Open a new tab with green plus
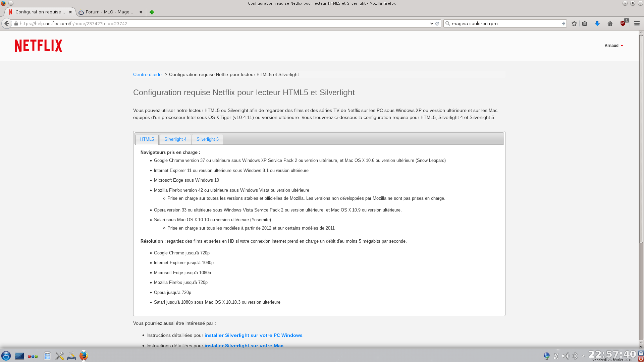The height and width of the screenshot is (362, 644). tap(152, 12)
